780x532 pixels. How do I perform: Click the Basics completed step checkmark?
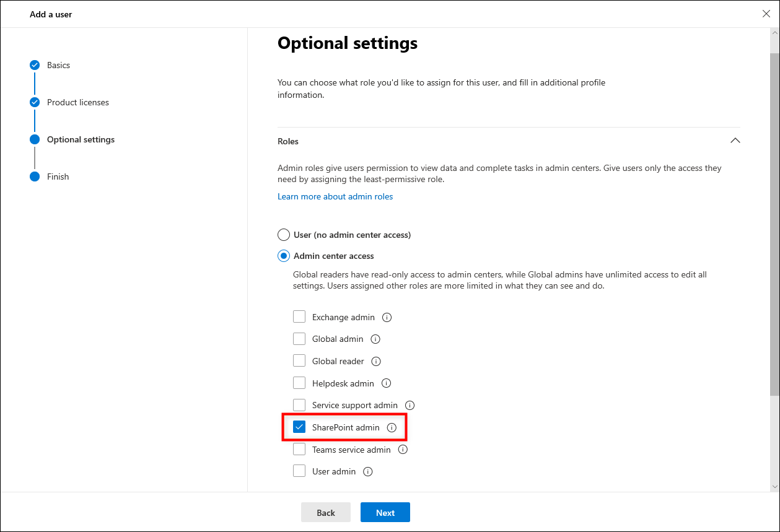35,65
